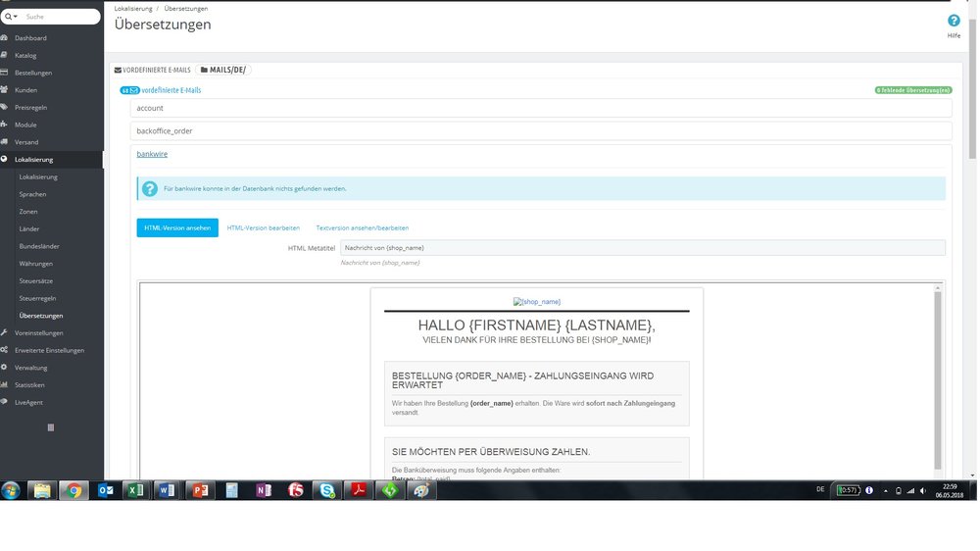Open the Statistiken menu

pyautogui.click(x=29, y=385)
